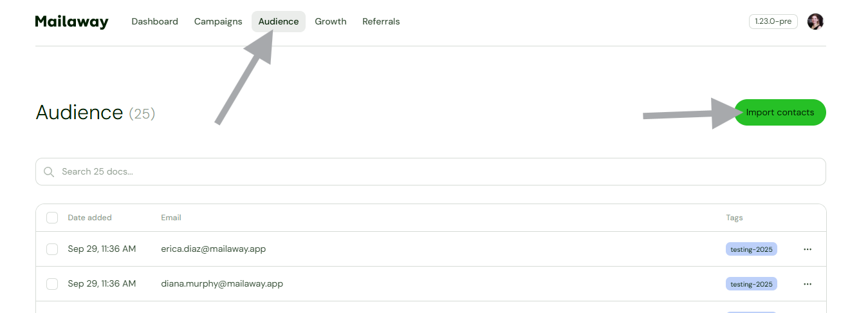This screenshot has height=313, width=868.
Task: Click the Date added column header
Action: pos(90,218)
